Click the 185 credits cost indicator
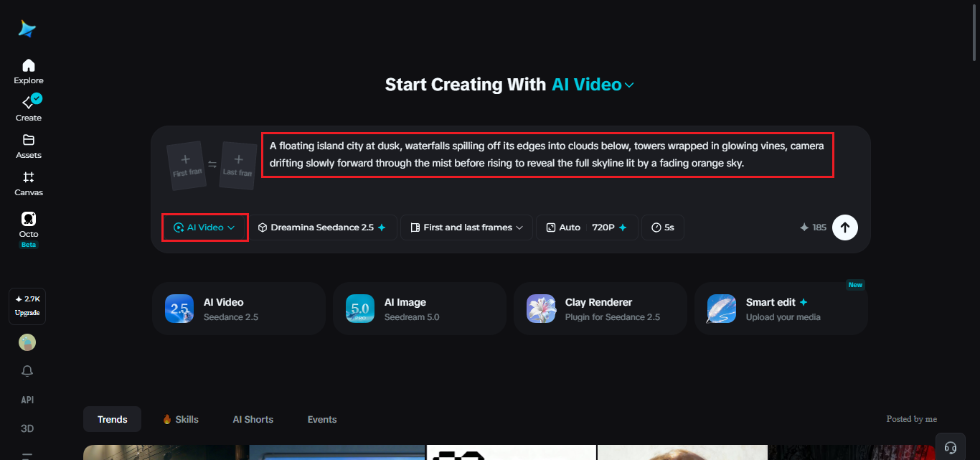 click(813, 227)
